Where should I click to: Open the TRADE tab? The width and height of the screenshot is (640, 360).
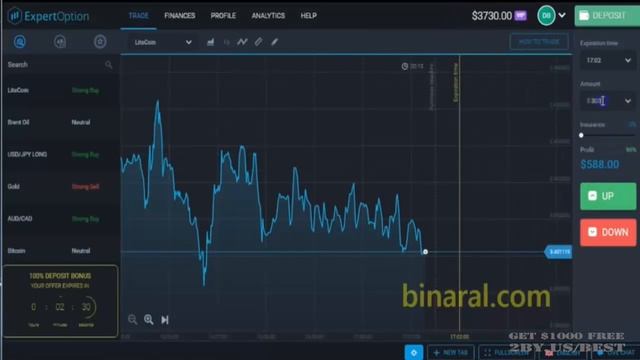(138, 16)
